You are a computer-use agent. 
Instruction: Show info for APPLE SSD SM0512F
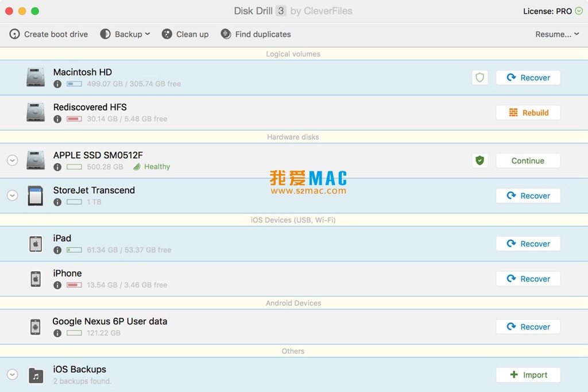tap(57, 167)
